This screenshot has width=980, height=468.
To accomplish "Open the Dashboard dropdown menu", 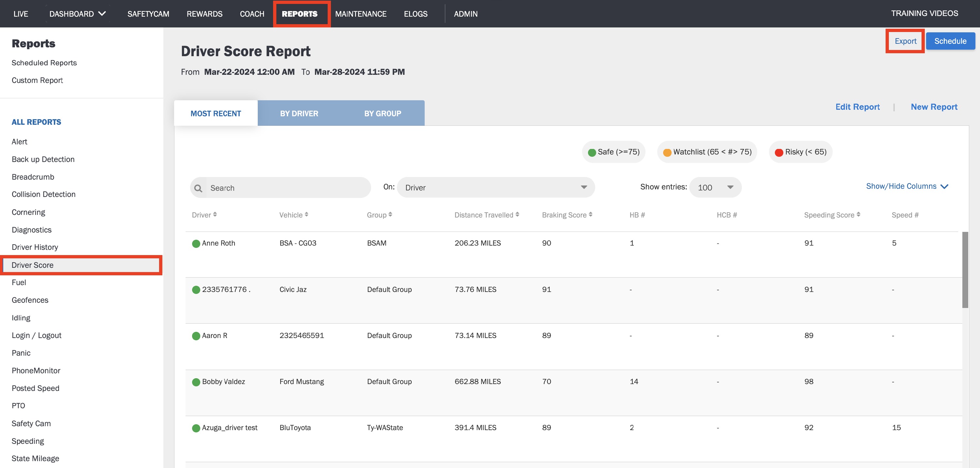I will [x=78, y=14].
